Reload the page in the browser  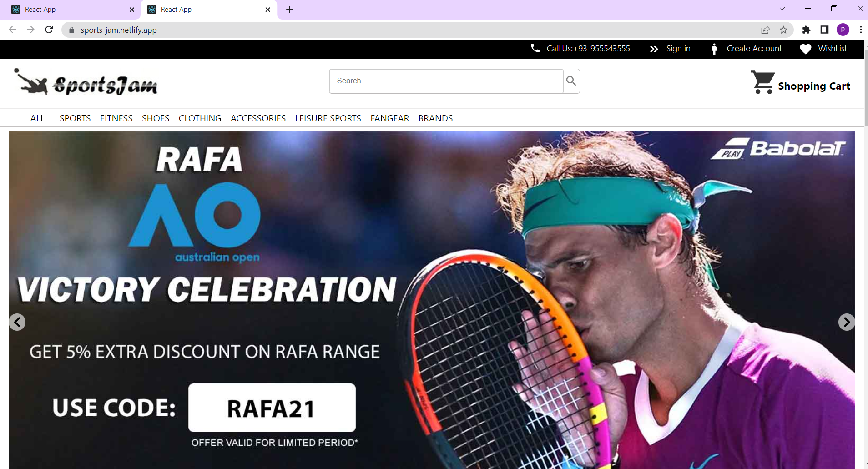49,30
